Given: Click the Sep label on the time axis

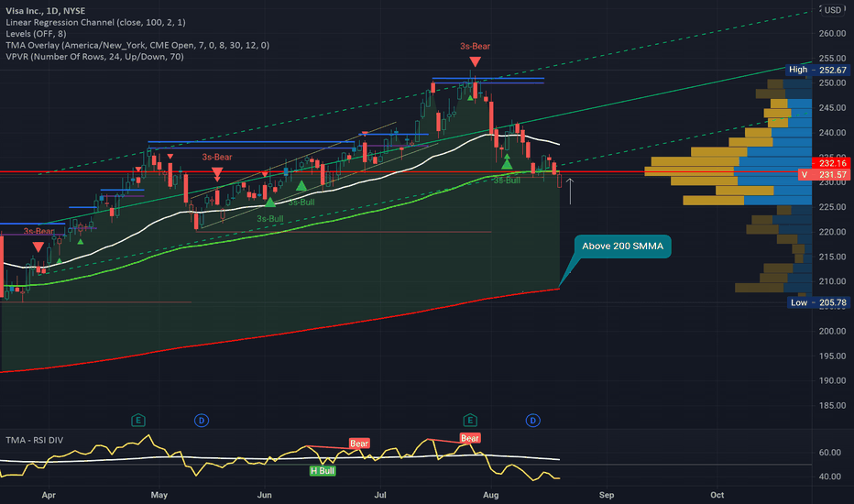Looking at the screenshot, I should click(x=607, y=495).
